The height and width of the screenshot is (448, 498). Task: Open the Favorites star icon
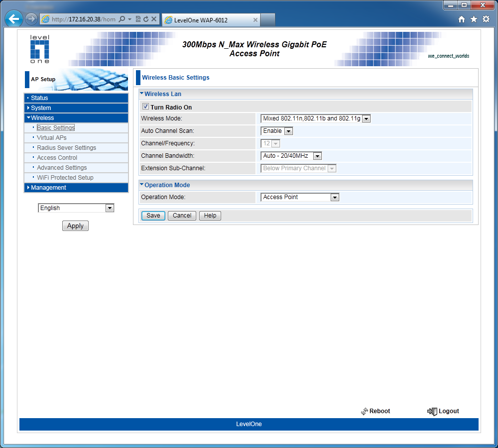tap(474, 19)
